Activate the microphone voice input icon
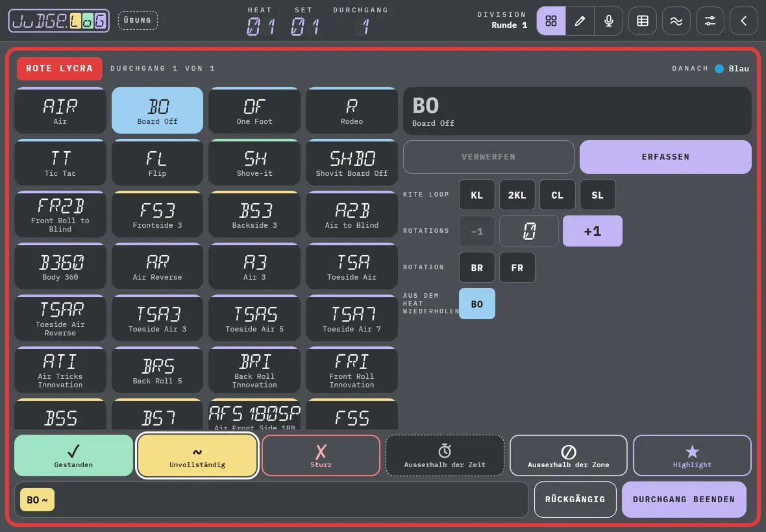 609,21
